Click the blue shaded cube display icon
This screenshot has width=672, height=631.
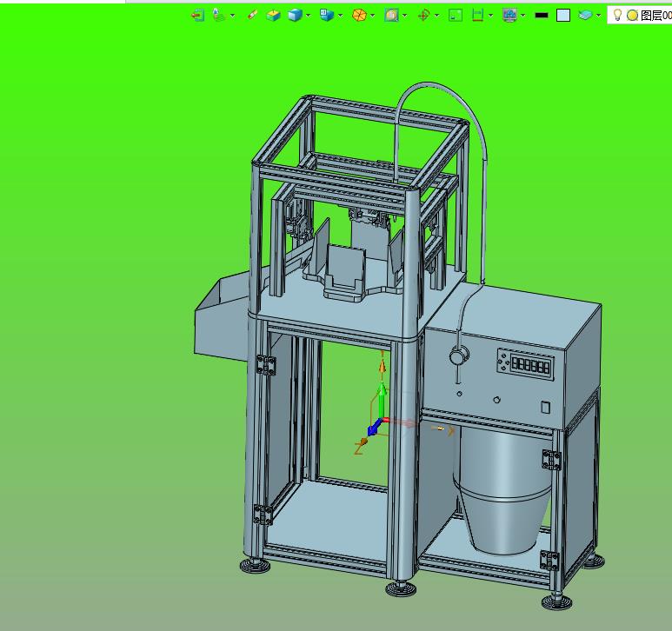[x=295, y=16]
